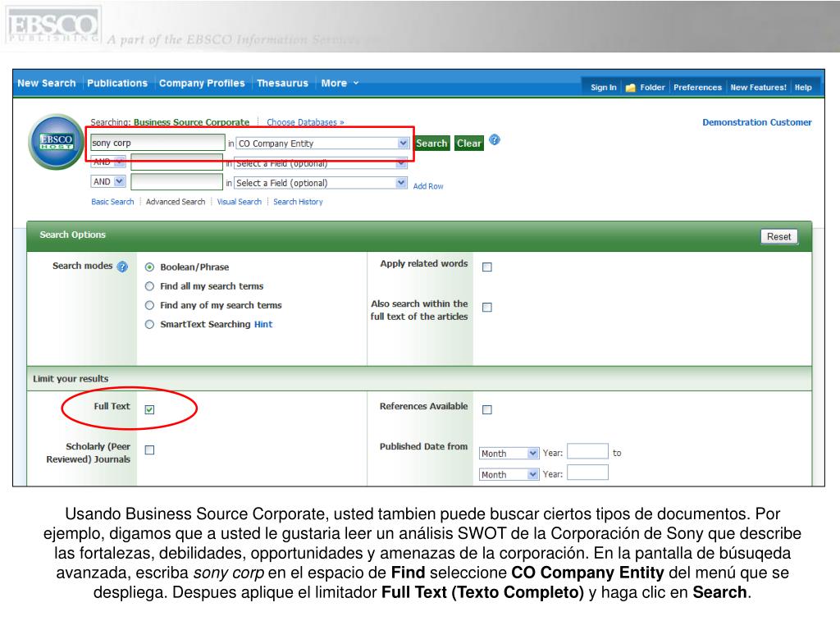The image size is (840, 630).
Task: Open Thesaurus in nav bar
Action: click(282, 83)
